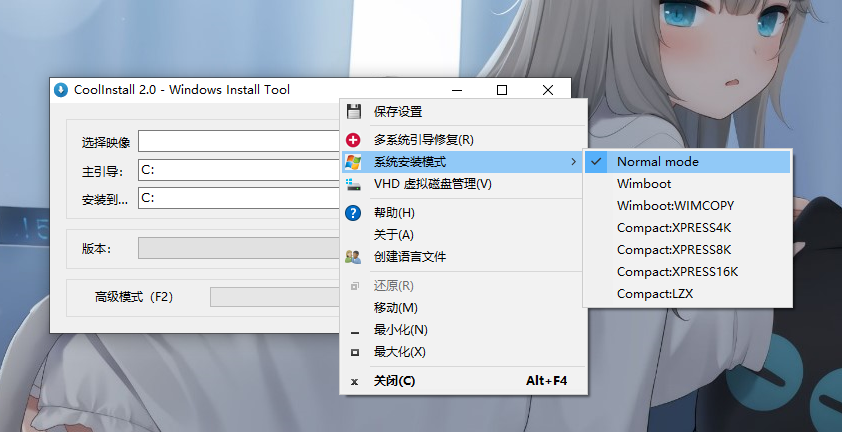Screen dimensions: 842x432
Task: Expand 系统安装模式 submenu arrow
Action: [574, 162]
